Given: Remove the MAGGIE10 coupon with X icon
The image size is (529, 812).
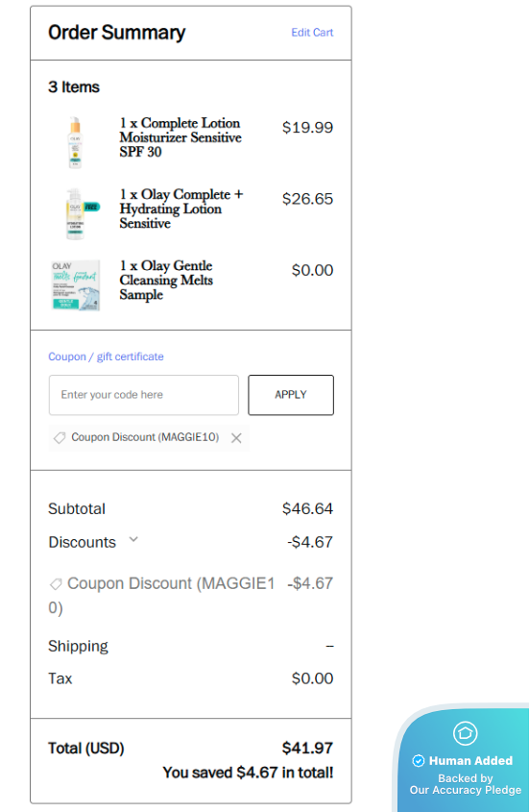Looking at the screenshot, I should [x=236, y=438].
